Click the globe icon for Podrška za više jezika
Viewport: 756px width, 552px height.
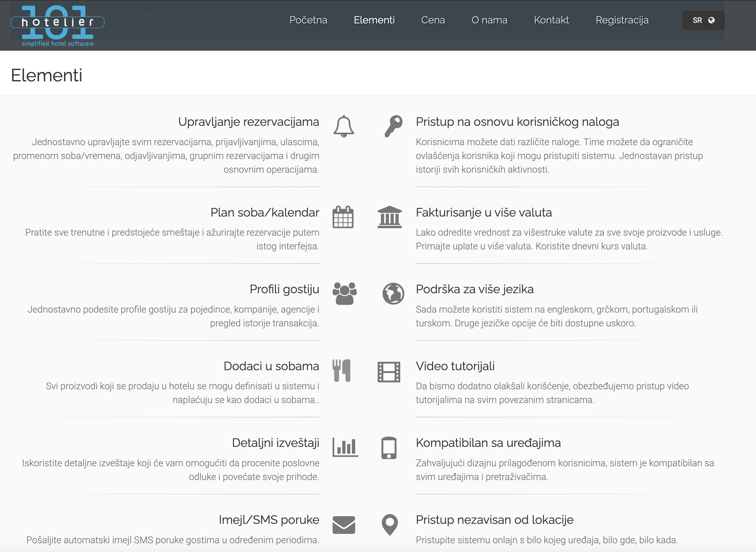coord(393,294)
